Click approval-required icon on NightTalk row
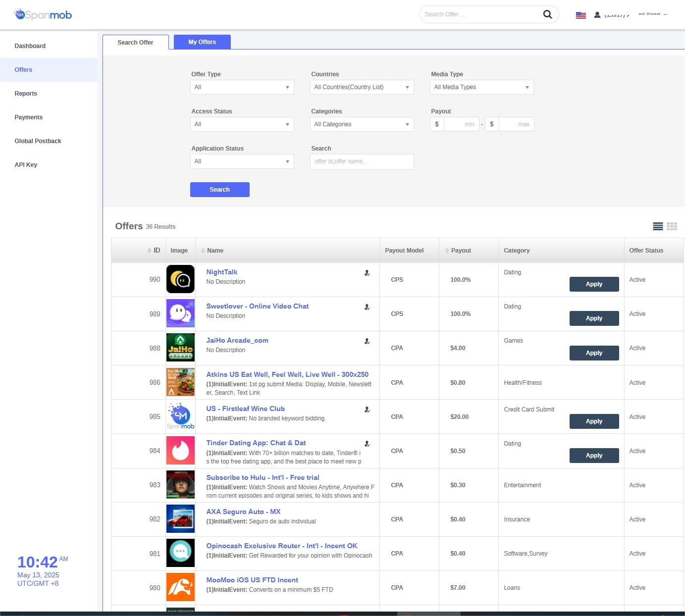This screenshot has height=616, width=685. pyautogui.click(x=367, y=273)
